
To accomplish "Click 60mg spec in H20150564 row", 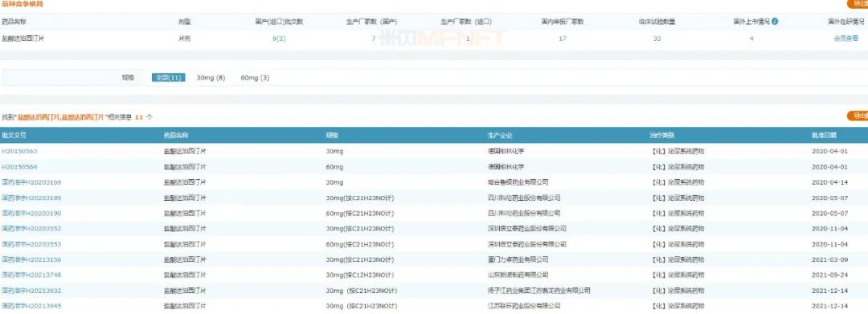I will (334, 166).
